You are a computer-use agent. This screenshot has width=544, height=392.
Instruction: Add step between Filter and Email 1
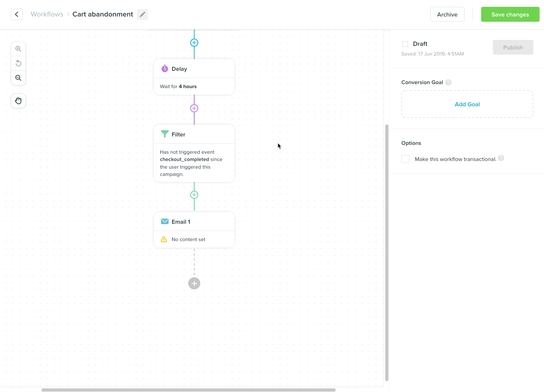(x=194, y=195)
